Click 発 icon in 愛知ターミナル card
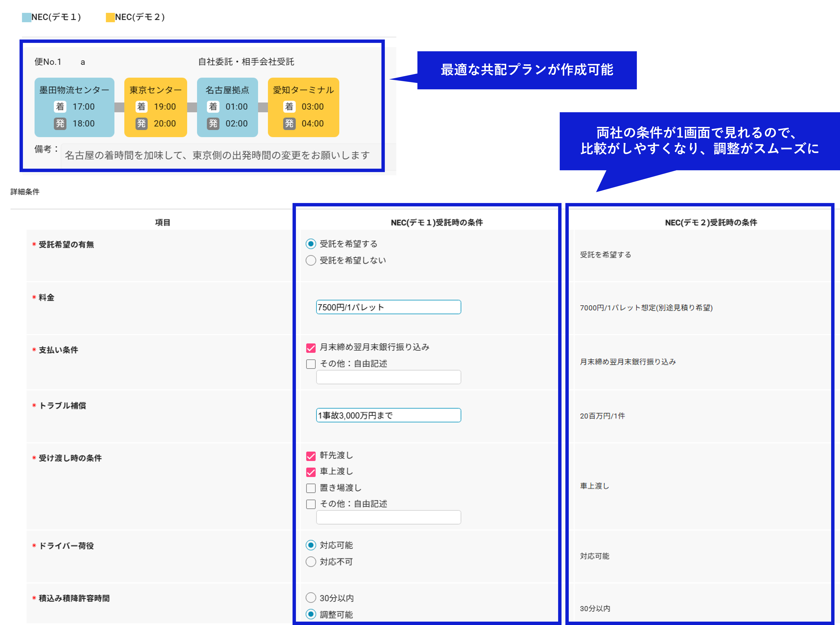Screen dimensions: 840x625 click(289, 123)
